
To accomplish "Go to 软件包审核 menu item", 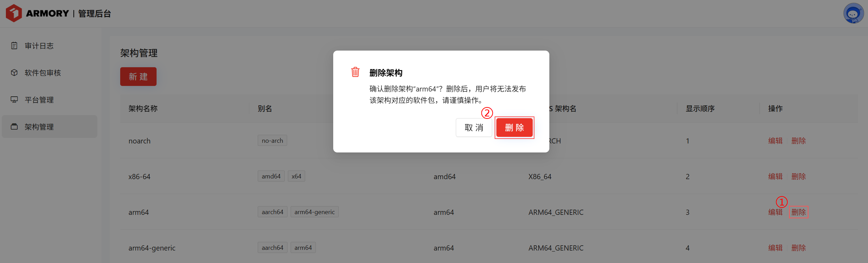I will tap(43, 73).
